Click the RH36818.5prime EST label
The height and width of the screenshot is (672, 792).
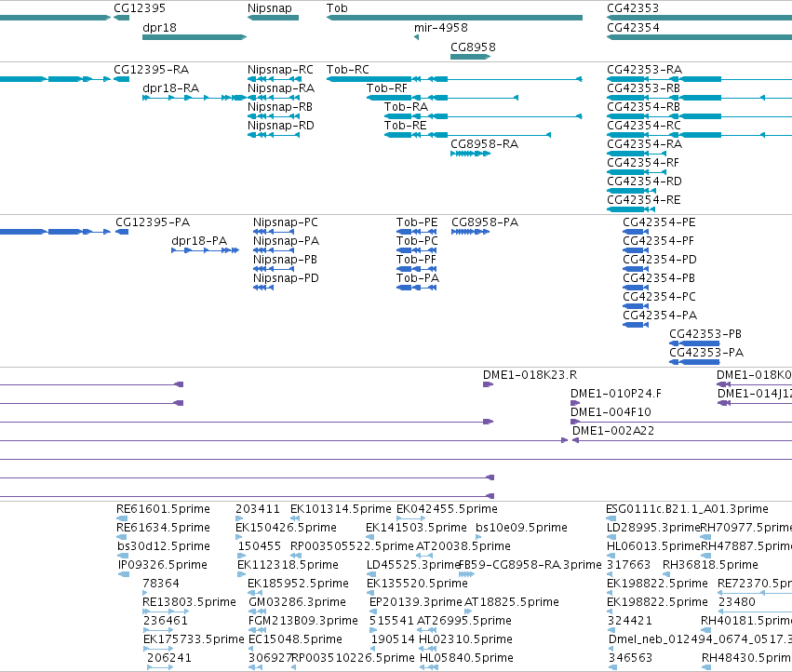[x=710, y=565]
